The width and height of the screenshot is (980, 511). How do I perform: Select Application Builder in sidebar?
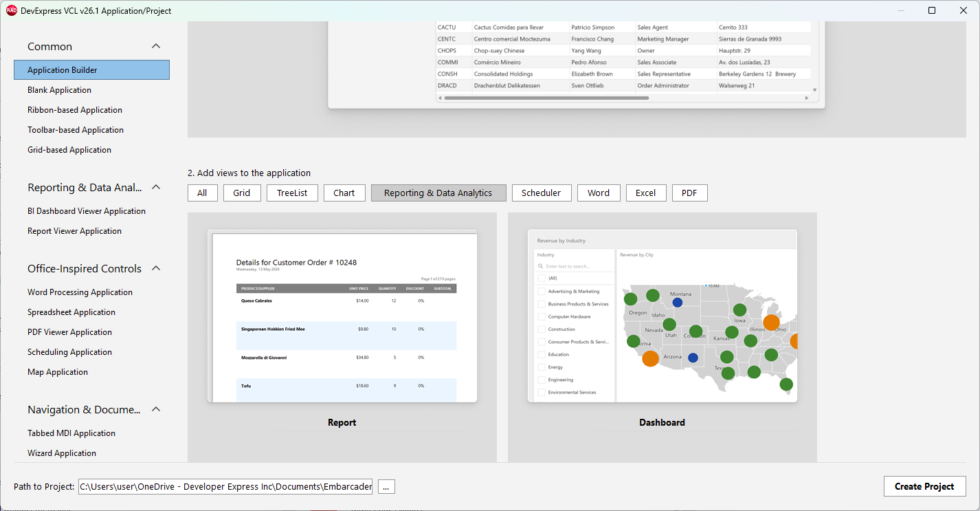pyautogui.click(x=91, y=70)
